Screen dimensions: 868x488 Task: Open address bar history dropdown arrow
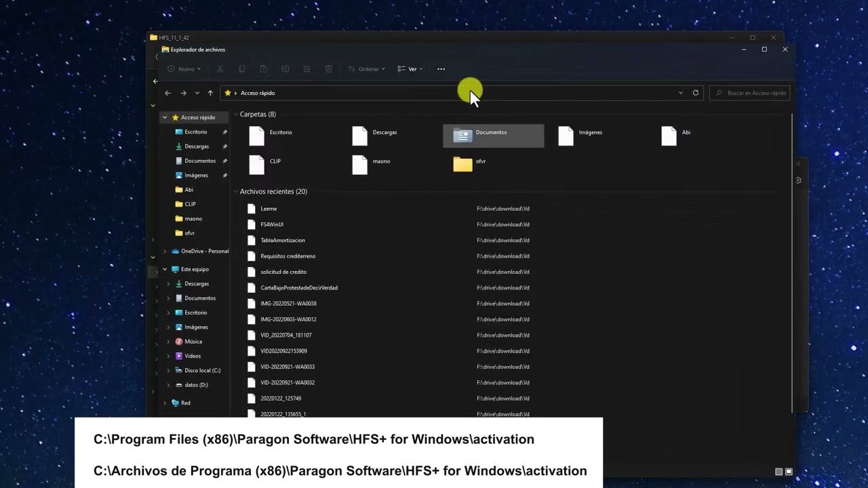[680, 93]
